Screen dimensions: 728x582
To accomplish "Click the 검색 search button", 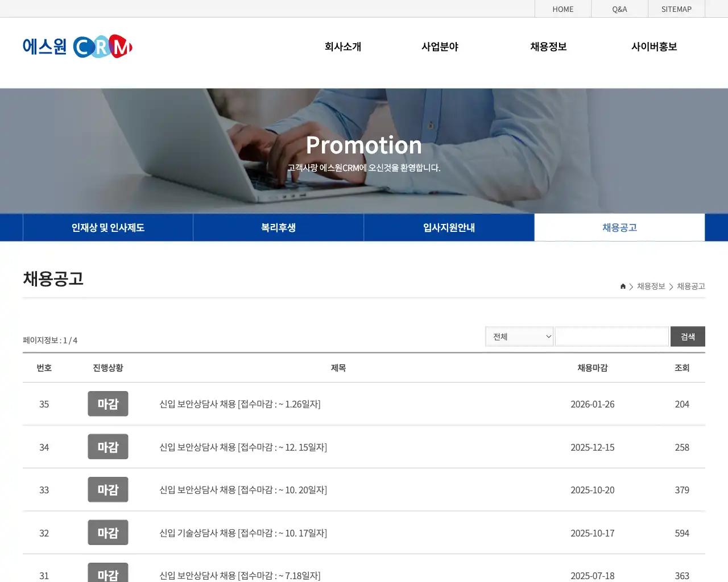I will click(688, 336).
